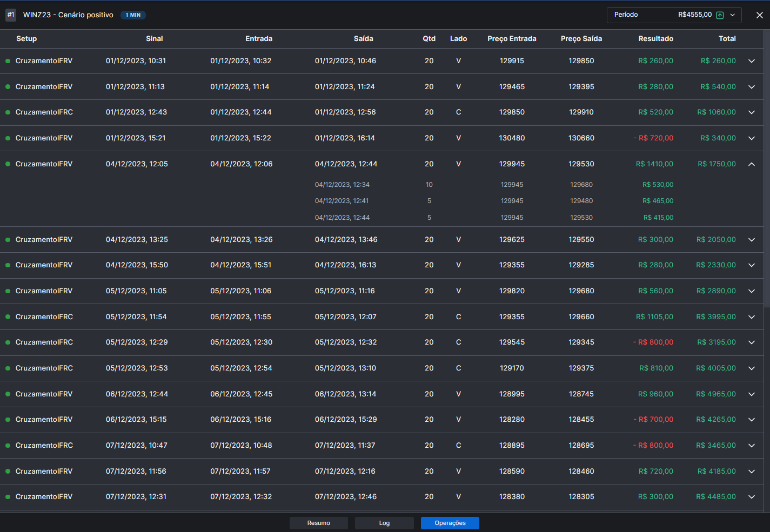Click green status dot of 01/12/2023, 10:31 signal row
This screenshot has height=532, width=770.
click(x=8, y=61)
